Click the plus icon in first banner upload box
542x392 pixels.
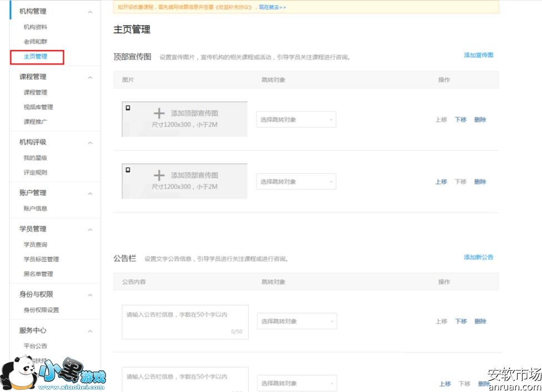click(159, 113)
